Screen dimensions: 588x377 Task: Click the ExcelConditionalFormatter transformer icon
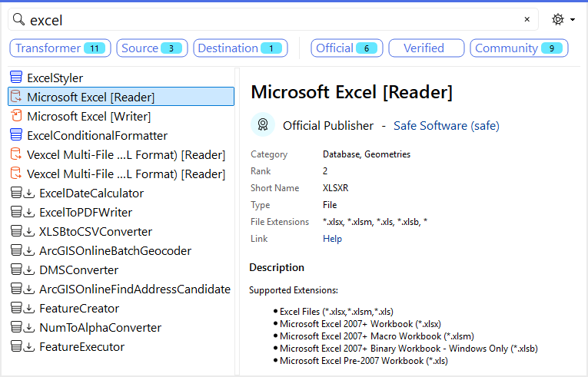tap(16, 135)
